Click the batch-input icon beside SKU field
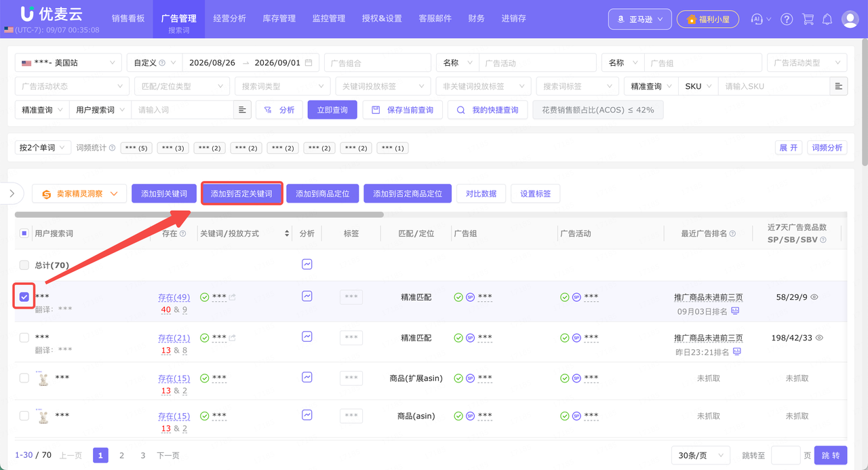 pyautogui.click(x=839, y=86)
